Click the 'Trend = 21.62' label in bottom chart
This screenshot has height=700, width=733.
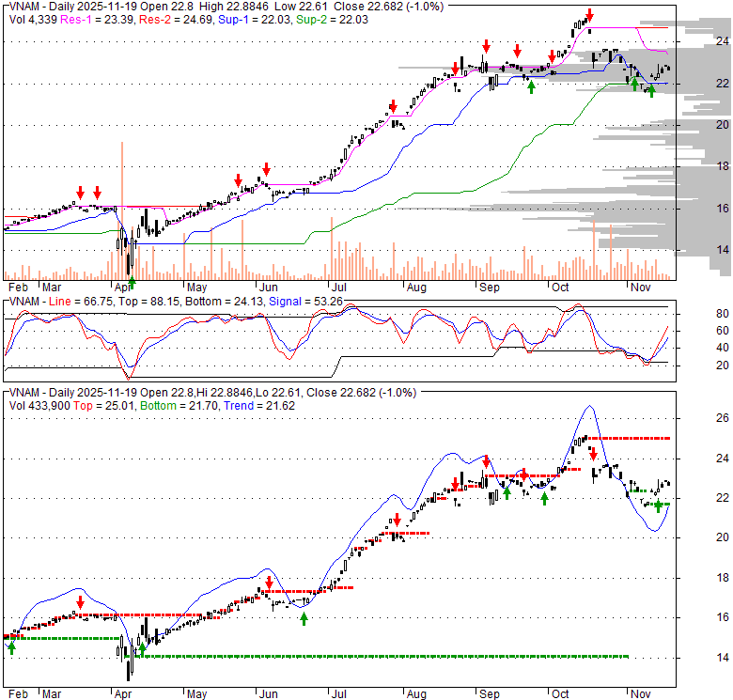259,406
